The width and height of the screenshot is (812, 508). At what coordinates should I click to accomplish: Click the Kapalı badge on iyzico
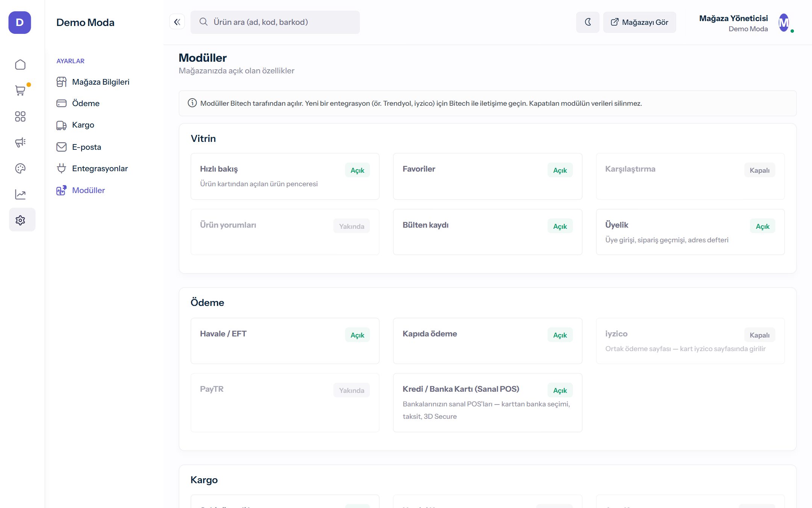click(760, 335)
